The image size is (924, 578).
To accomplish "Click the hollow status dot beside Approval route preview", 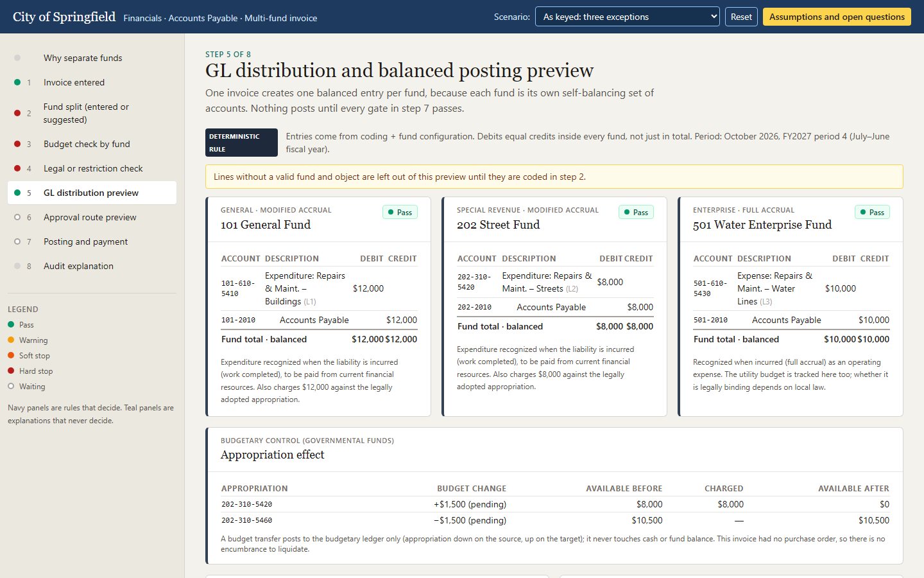I will click(x=17, y=217).
